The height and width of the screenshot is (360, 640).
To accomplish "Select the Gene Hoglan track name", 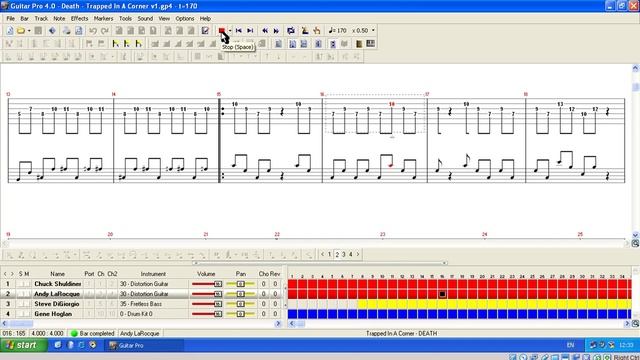I will (53, 314).
